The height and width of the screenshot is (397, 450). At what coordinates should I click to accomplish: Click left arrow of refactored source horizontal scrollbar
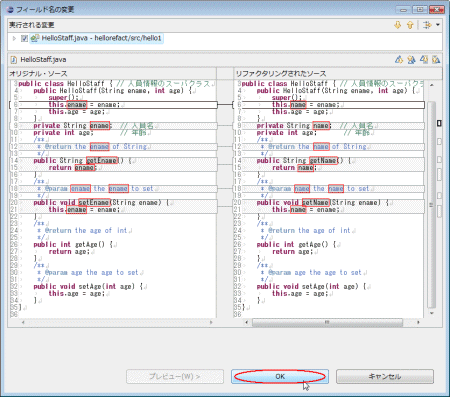(247, 322)
